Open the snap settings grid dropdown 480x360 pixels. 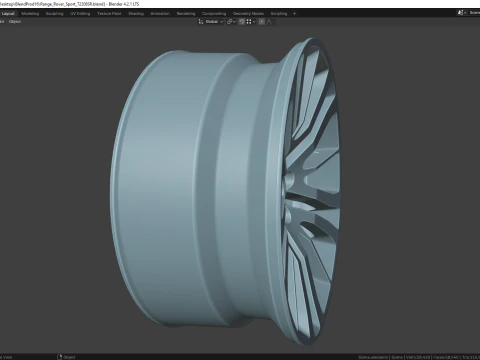[251, 22]
